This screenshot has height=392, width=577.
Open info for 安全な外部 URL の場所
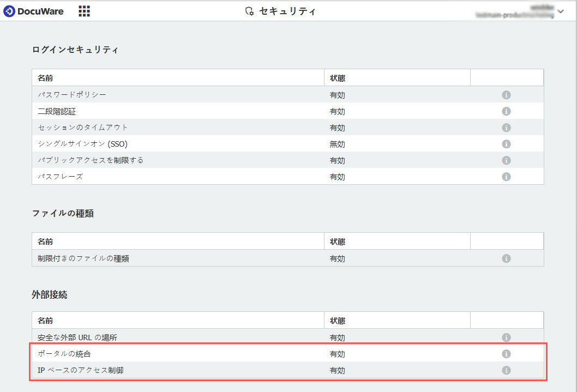coord(506,337)
